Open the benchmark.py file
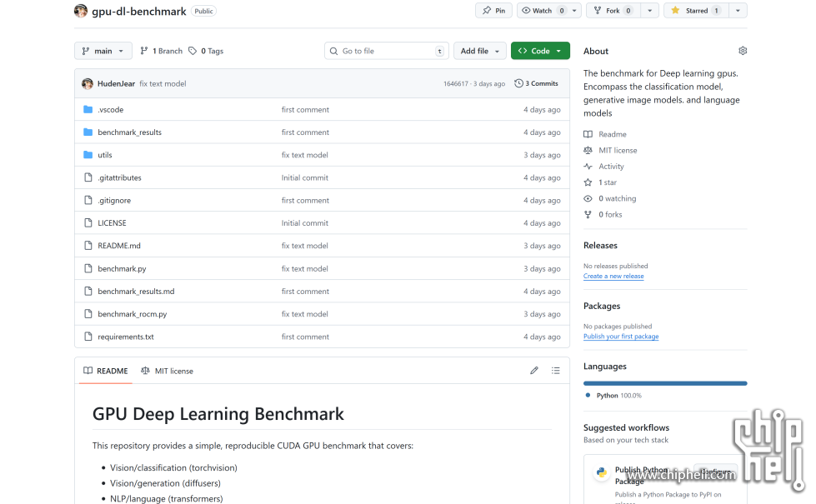The width and height of the screenshot is (816, 504). coord(122,269)
